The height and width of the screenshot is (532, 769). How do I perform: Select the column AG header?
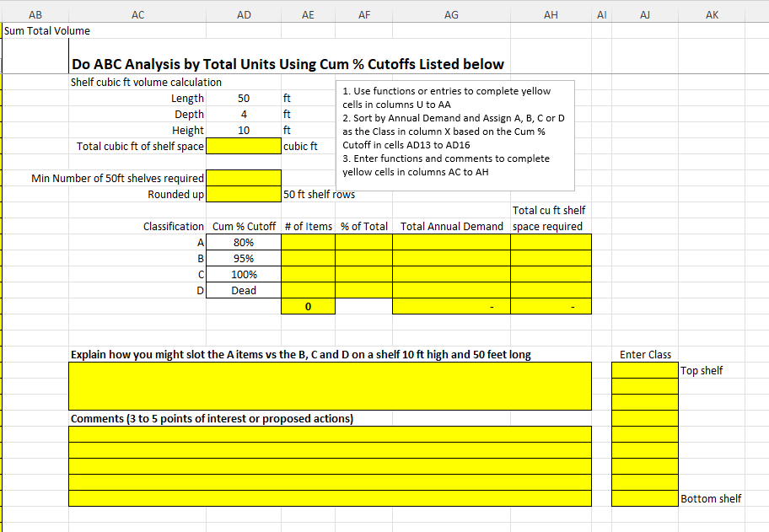coord(451,14)
